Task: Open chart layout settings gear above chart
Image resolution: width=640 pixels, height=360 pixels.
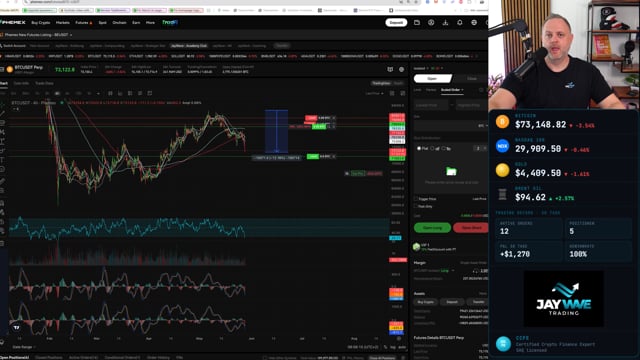Action: point(402,69)
